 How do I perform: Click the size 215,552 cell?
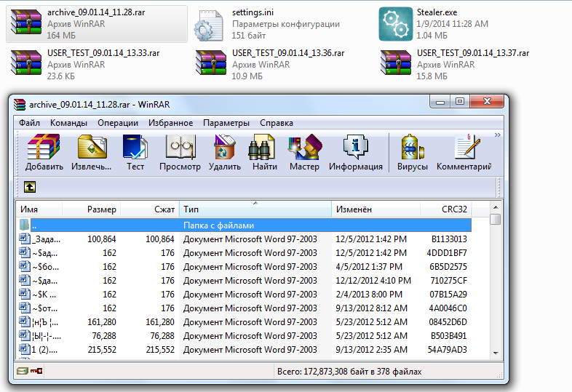coord(102,350)
